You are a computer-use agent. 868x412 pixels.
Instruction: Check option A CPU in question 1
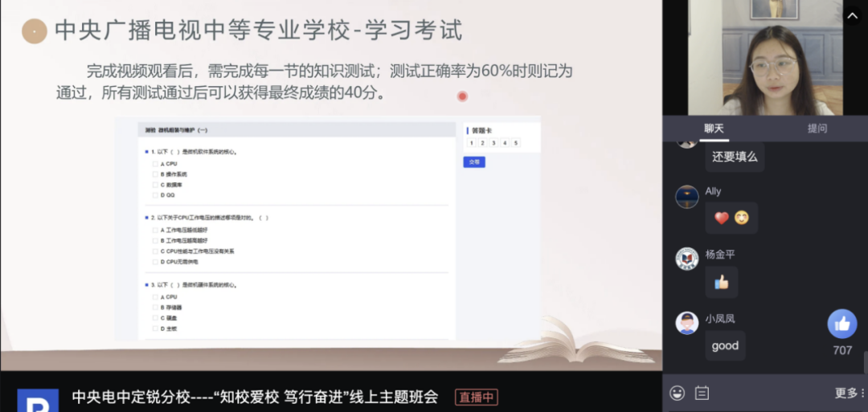click(156, 165)
